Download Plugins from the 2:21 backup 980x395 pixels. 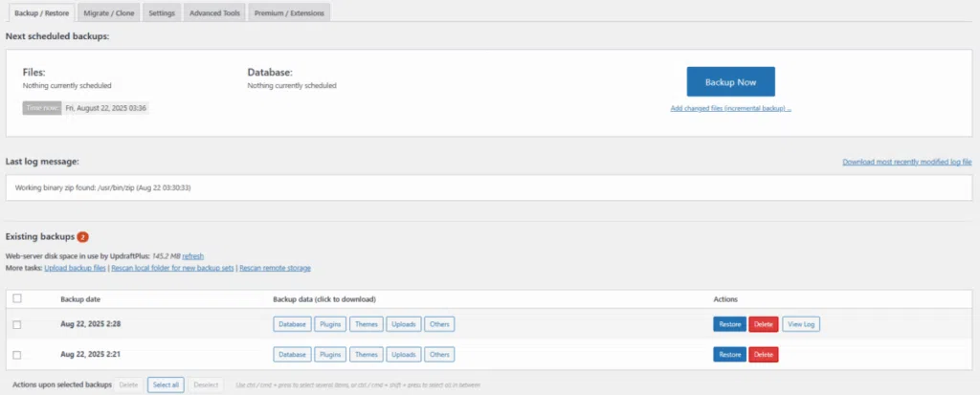coord(330,355)
